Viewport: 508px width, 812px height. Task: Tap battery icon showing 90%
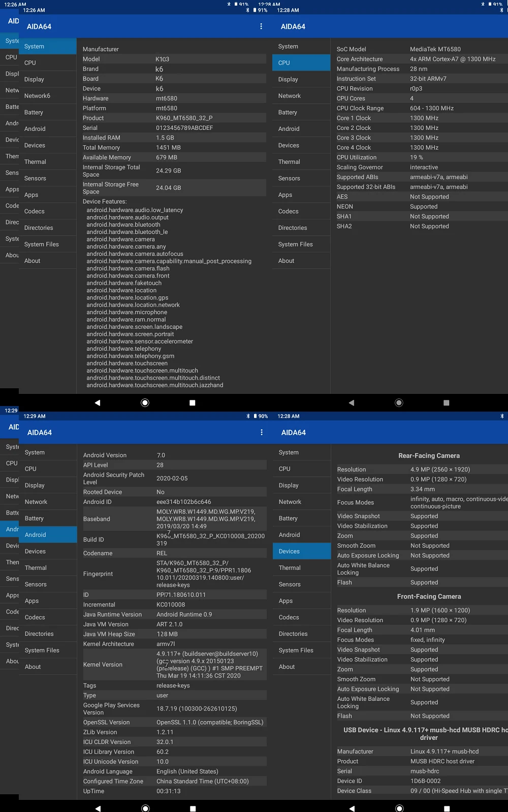[255, 416]
